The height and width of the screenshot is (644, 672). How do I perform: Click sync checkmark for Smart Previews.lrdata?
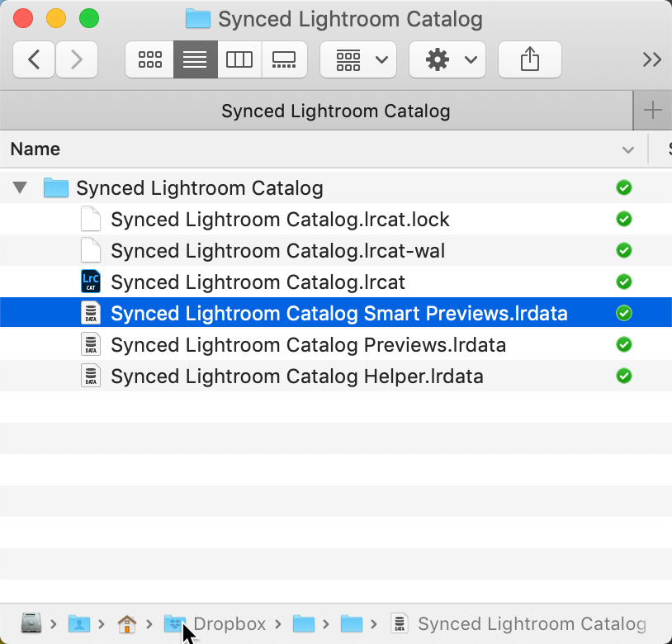click(624, 313)
